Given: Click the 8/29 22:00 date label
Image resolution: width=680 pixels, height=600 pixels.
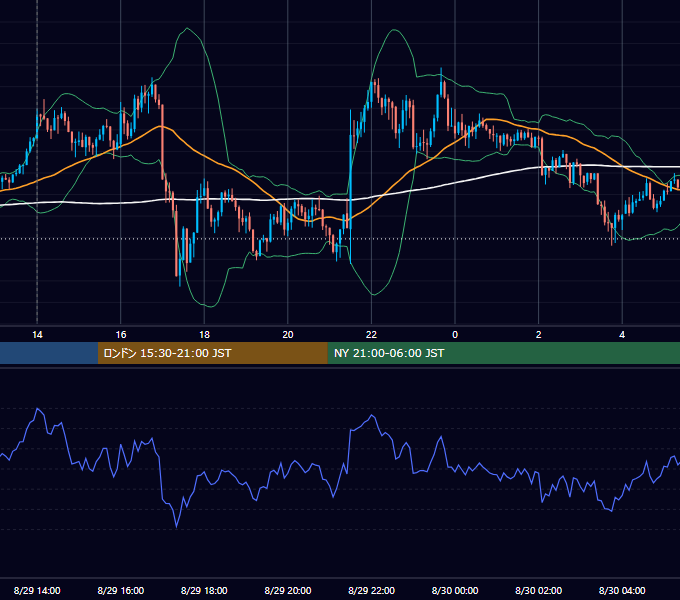Looking at the screenshot, I should [372, 590].
